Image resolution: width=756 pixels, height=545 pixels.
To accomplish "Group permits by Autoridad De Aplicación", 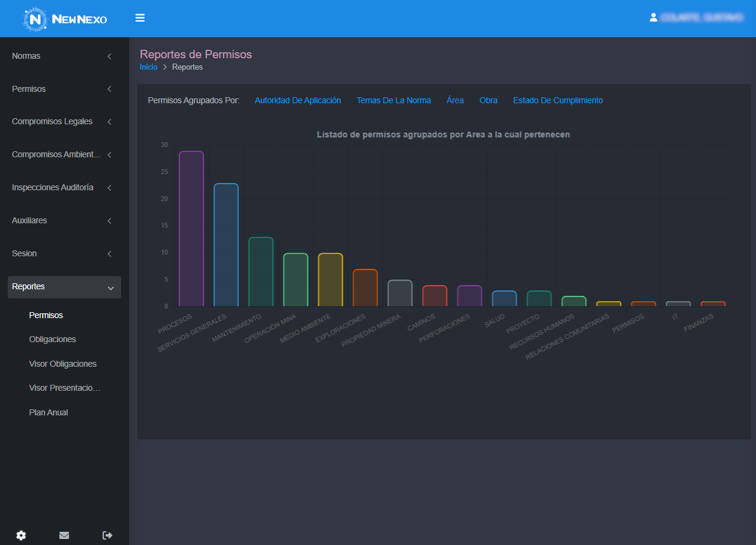I will 298,101.
